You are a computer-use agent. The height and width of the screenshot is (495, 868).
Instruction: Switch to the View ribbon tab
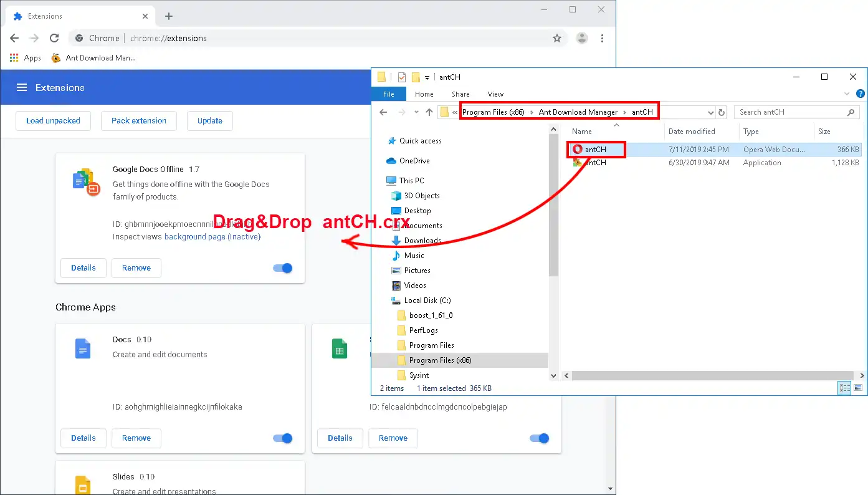point(495,94)
